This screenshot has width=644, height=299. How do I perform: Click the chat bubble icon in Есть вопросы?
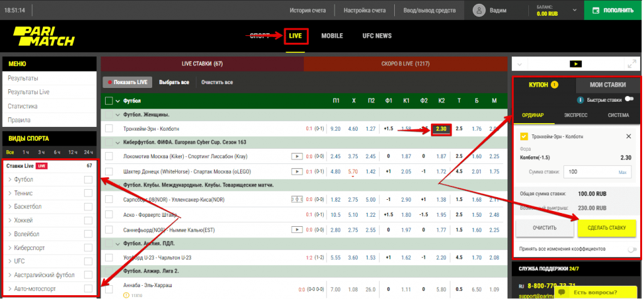(562, 293)
